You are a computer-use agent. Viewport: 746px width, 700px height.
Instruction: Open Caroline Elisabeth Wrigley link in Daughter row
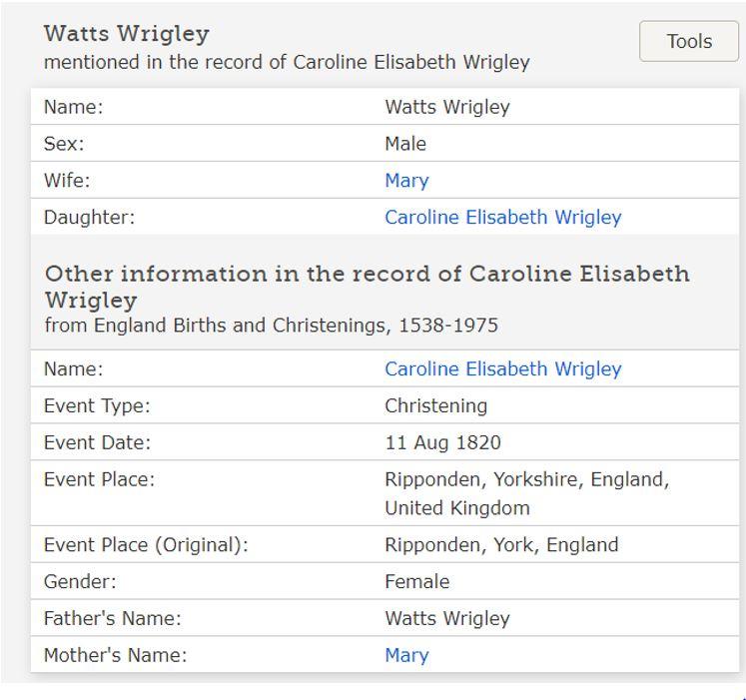pyautogui.click(x=502, y=218)
